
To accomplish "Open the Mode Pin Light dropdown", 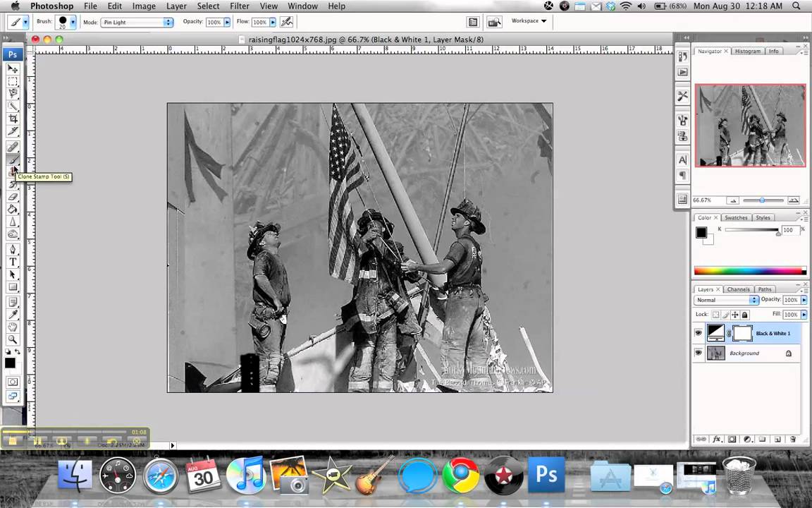I will 137,23.
